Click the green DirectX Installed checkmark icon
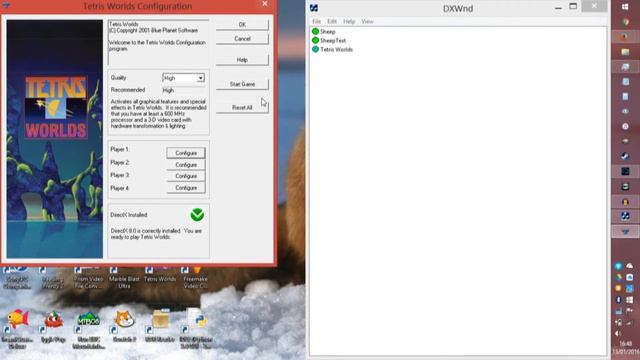The height and width of the screenshot is (360, 640). click(x=197, y=215)
